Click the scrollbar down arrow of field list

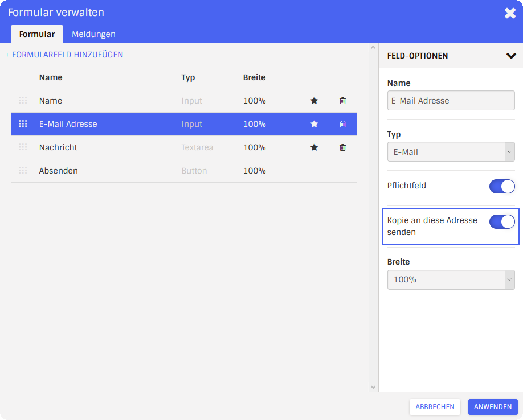coord(373,387)
